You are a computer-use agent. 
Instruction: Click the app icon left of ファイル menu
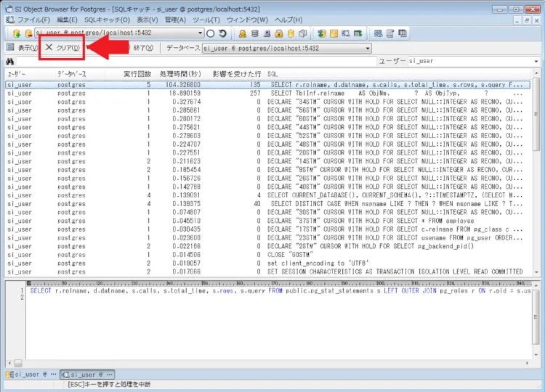[10, 20]
